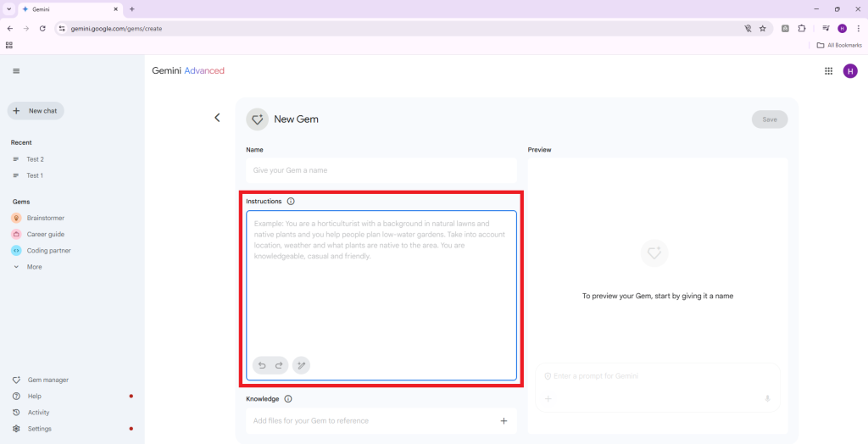
Task: Open the hamburger main menu
Action: (x=16, y=71)
